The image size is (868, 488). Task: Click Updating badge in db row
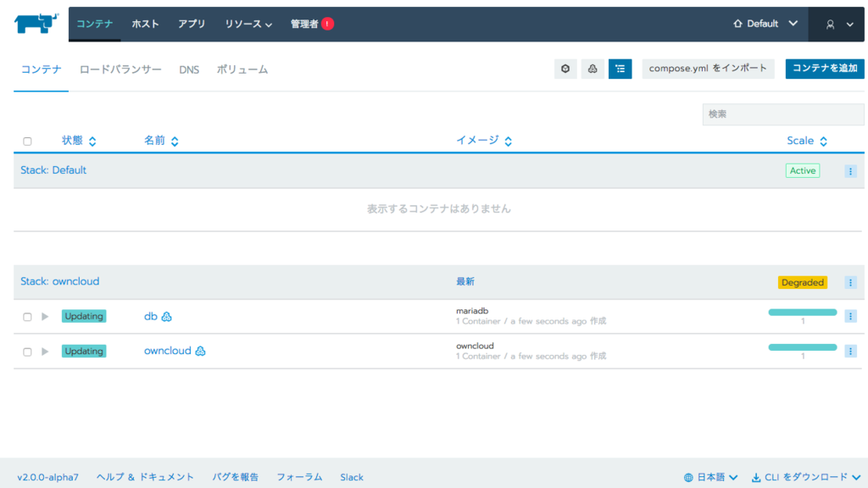tap(84, 317)
